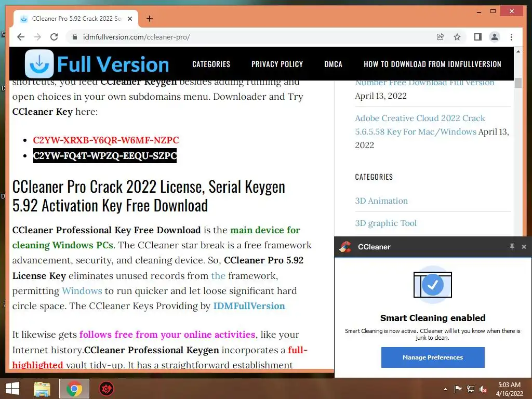Pin the CCleaner notification popup
The image size is (532, 399).
512,247
